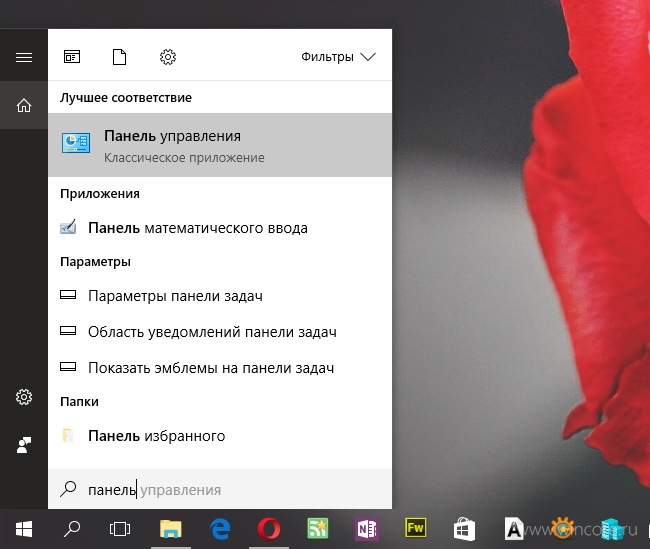
Task: Click the Приложения section heading
Action: coord(99,194)
